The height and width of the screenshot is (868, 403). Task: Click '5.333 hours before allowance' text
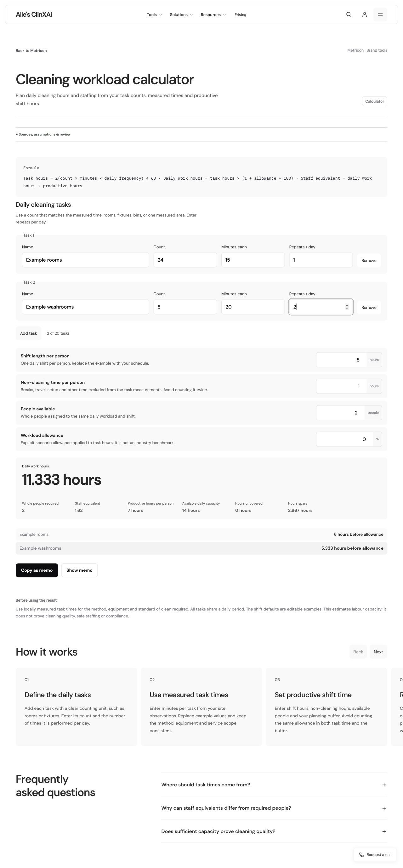click(352, 548)
